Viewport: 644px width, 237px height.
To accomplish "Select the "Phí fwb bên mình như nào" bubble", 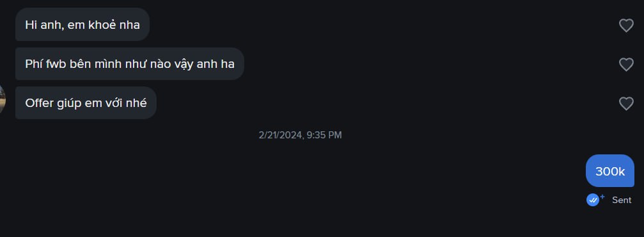I will [x=130, y=64].
